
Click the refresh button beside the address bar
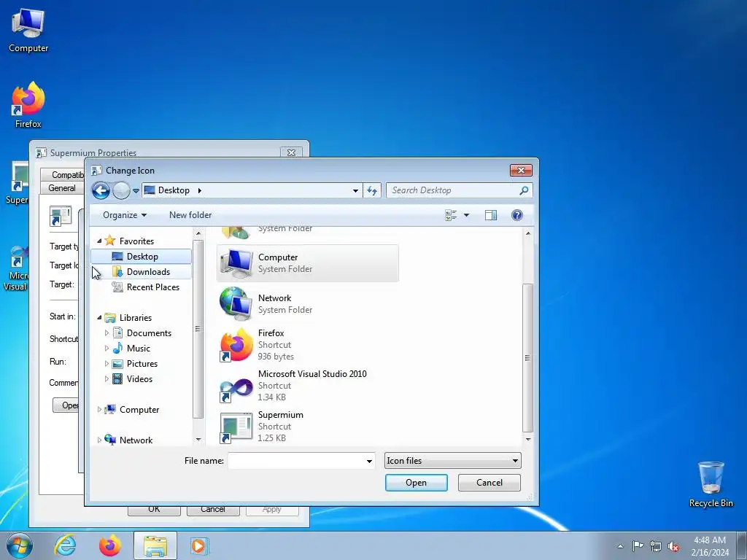371,190
